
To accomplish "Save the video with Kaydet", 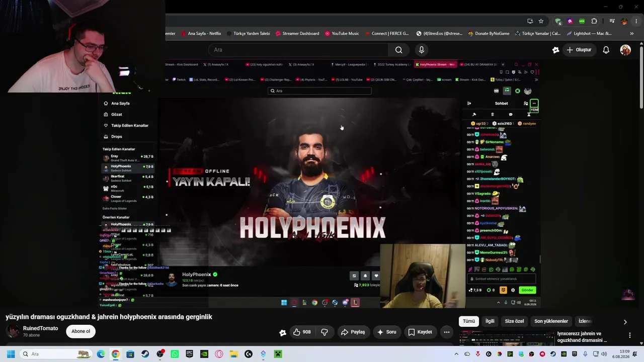I will coord(420,332).
